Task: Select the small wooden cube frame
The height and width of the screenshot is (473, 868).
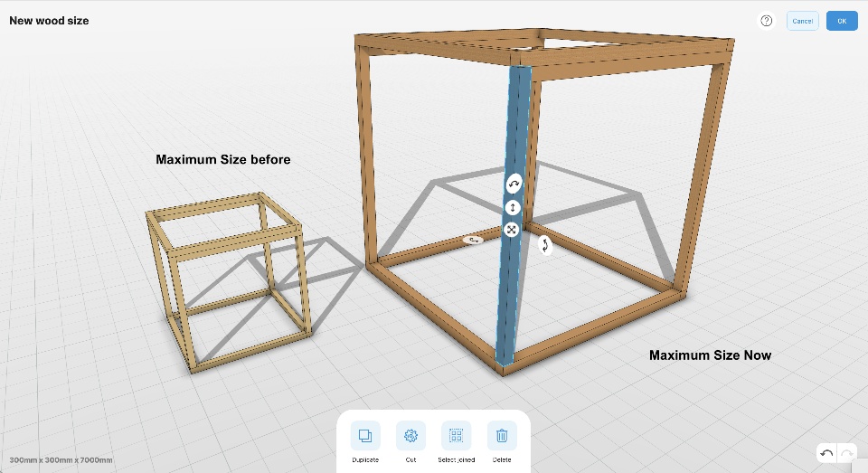Action: [227, 281]
